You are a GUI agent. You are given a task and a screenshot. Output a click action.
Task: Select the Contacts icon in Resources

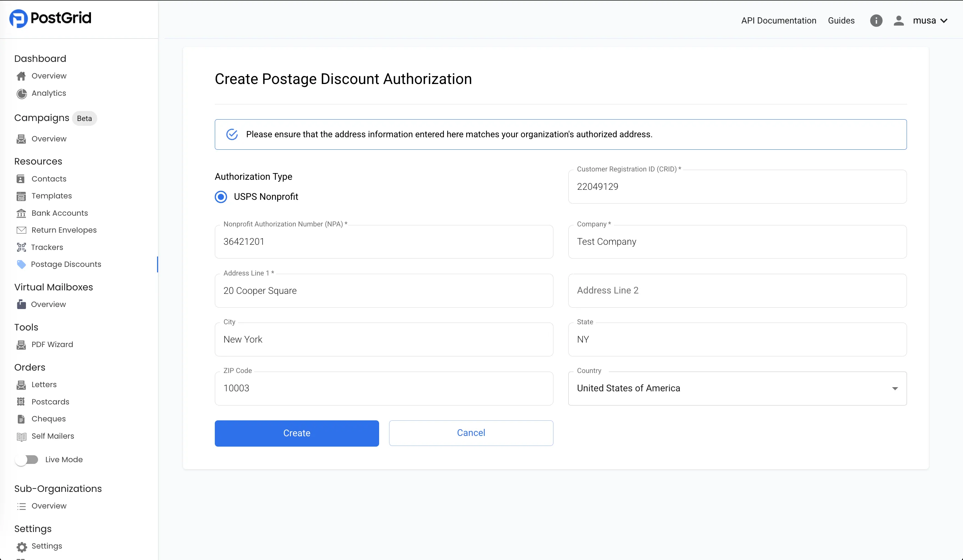(x=21, y=178)
